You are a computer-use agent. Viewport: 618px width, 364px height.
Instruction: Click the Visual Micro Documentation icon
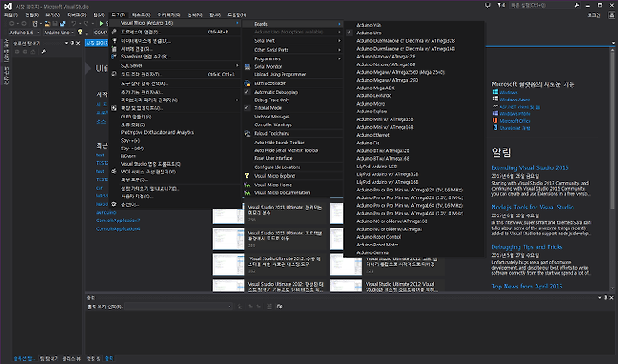[x=247, y=193]
